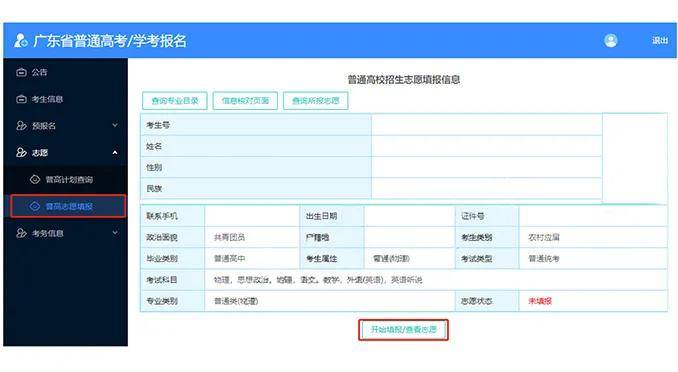Click the logo icon beside 广东省普通高考 title
678x372 pixels.
click(x=21, y=40)
